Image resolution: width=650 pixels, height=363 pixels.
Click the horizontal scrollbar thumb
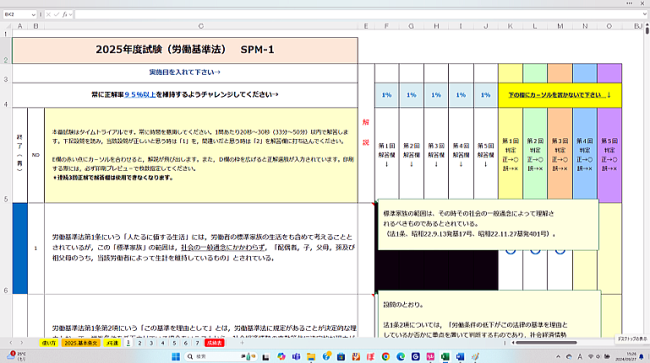pos(546,343)
